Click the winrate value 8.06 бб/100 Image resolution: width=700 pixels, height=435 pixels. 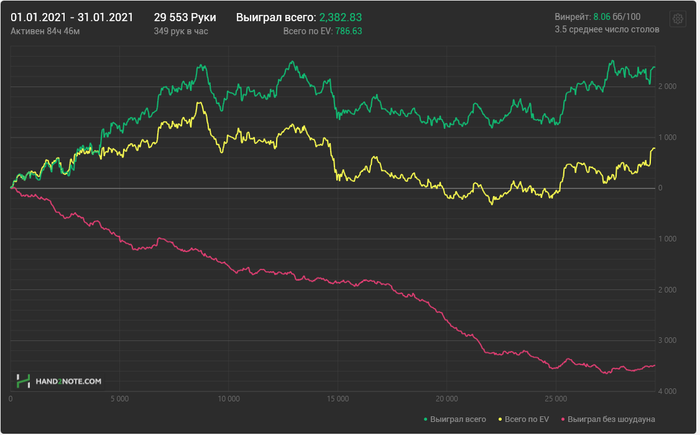619,17
